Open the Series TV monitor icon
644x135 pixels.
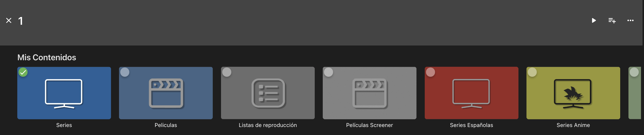click(x=64, y=93)
